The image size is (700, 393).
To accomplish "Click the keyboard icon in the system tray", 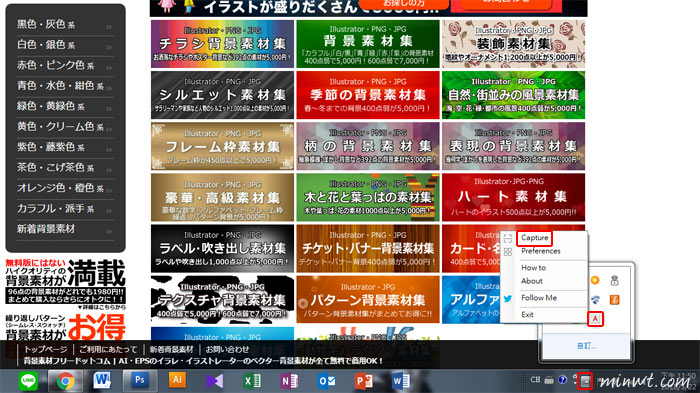I will (549, 380).
